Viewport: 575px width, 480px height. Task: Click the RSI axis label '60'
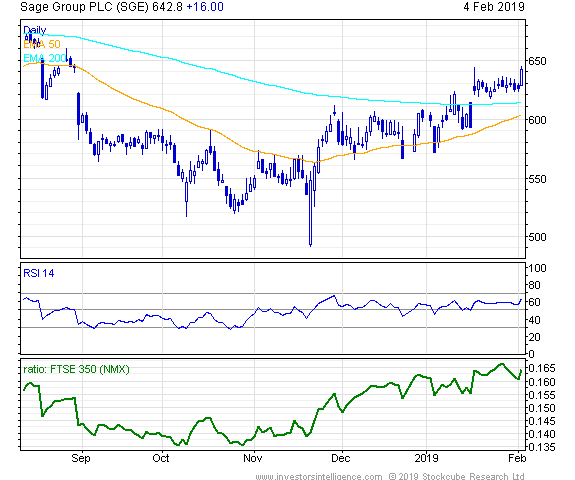(534, 302)
